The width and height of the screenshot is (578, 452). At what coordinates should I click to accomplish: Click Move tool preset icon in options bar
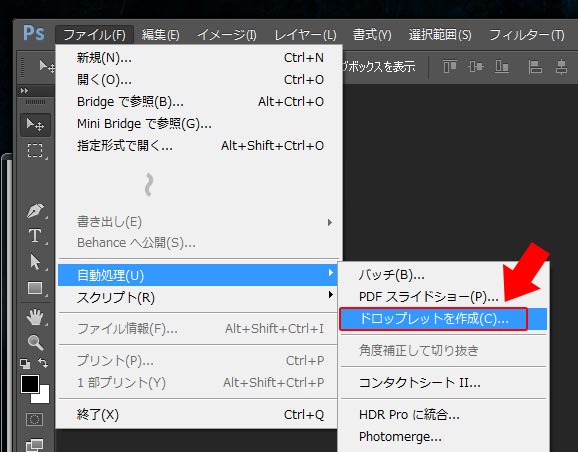click(x=47, y=67)
